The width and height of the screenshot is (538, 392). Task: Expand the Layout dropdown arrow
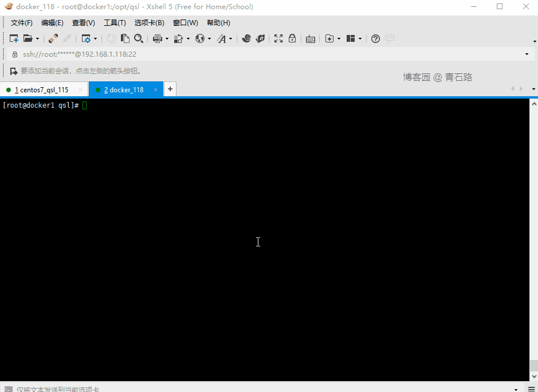tap(360, 39)
